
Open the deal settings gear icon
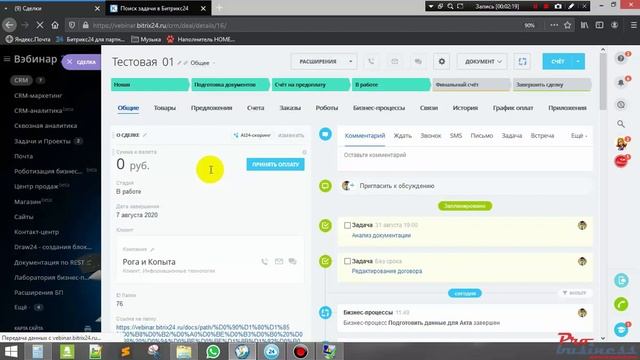coord(442,62)
